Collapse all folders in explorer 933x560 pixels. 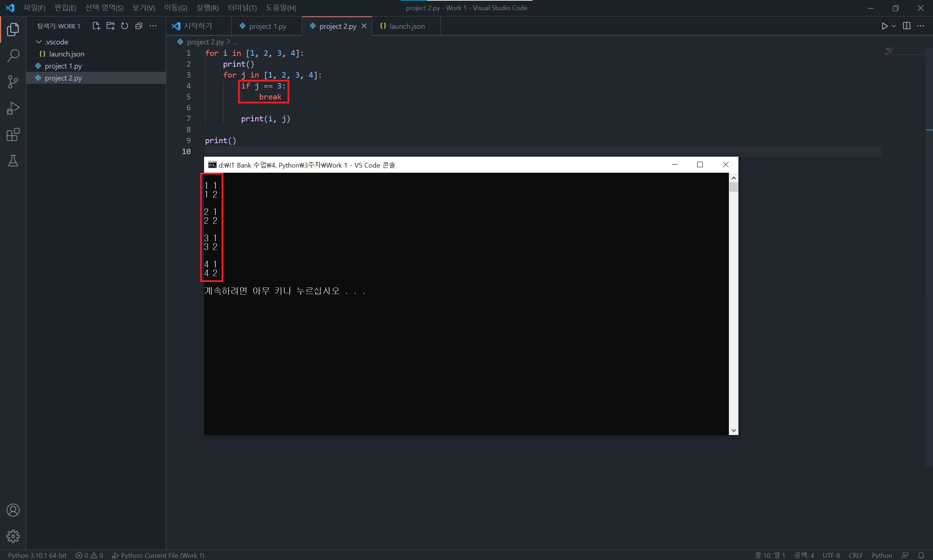tap(139, 26)
